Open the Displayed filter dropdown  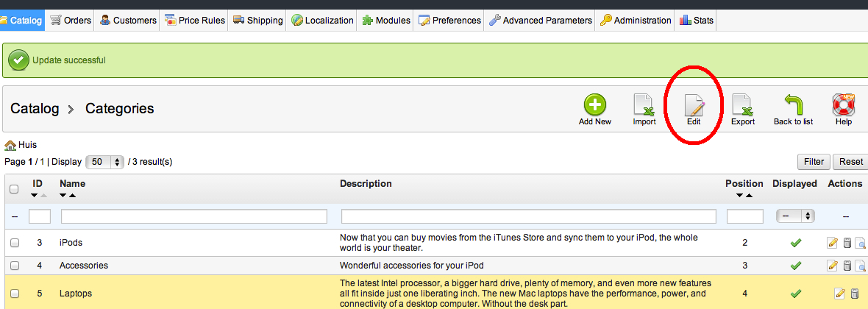795,216
